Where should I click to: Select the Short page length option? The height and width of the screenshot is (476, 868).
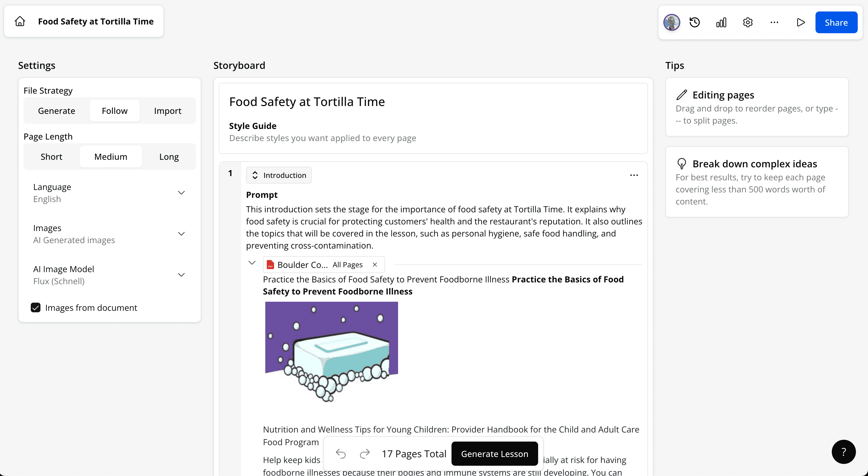[x=52, y=156]
